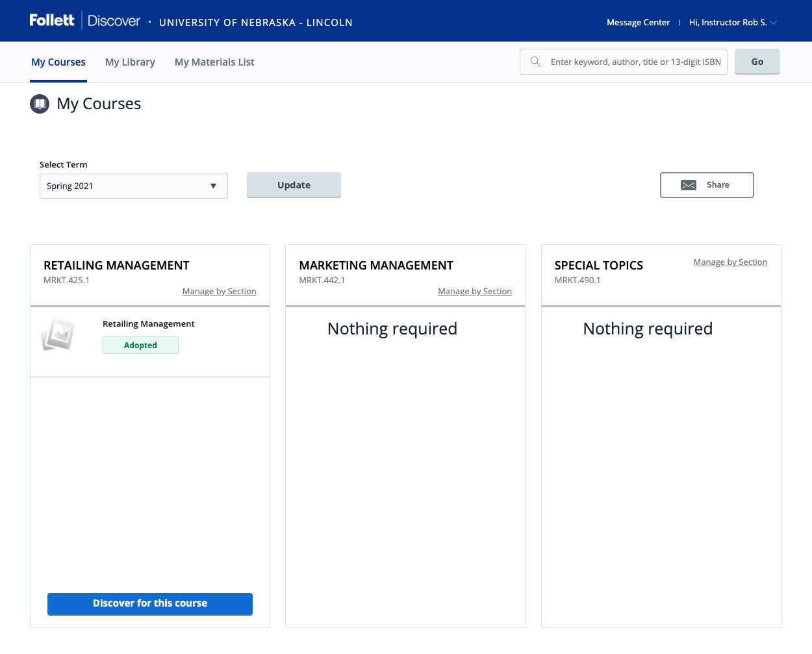Open the Instructor Rob S. account menu

[732, 22]
